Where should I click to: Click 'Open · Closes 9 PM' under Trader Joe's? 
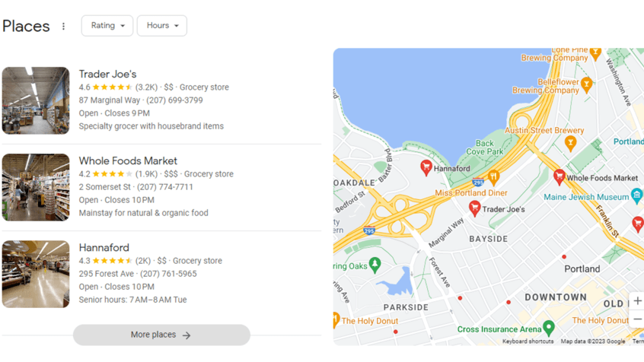(114, 113)
